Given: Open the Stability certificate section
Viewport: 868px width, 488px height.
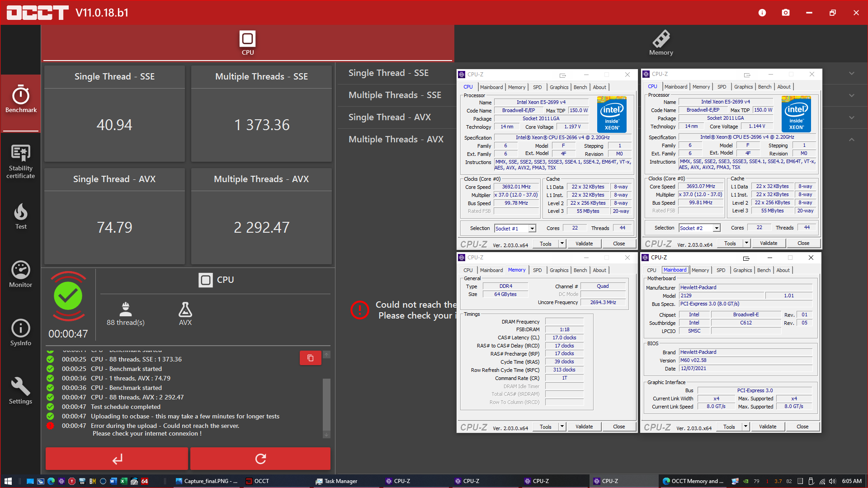Looking at the screenshot, I should pos(21,161).
